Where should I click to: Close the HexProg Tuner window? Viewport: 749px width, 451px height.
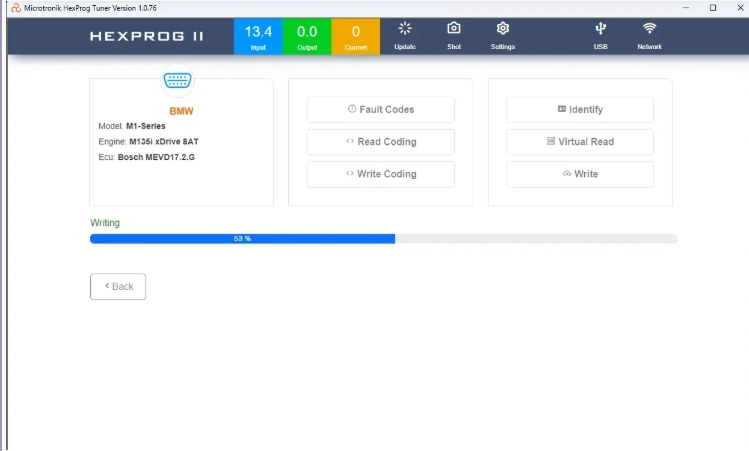[x=740, y=8]
